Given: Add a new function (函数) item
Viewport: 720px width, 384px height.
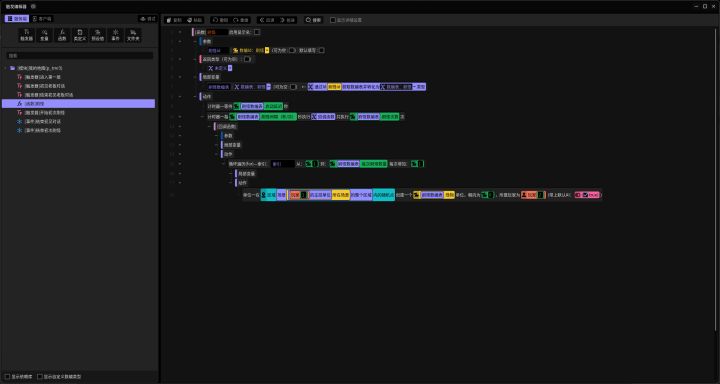Looking at the screenshot, I should coord(62,35).
